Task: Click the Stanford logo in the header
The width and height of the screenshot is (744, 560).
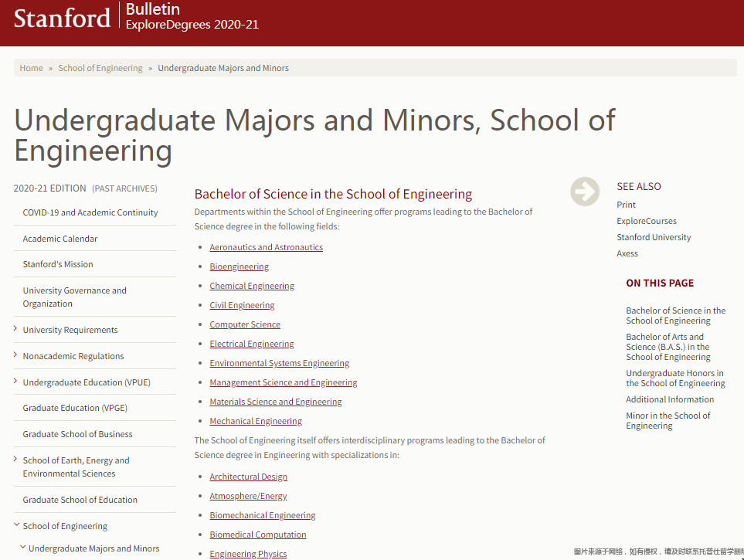Action: click(x=62, y=18)
